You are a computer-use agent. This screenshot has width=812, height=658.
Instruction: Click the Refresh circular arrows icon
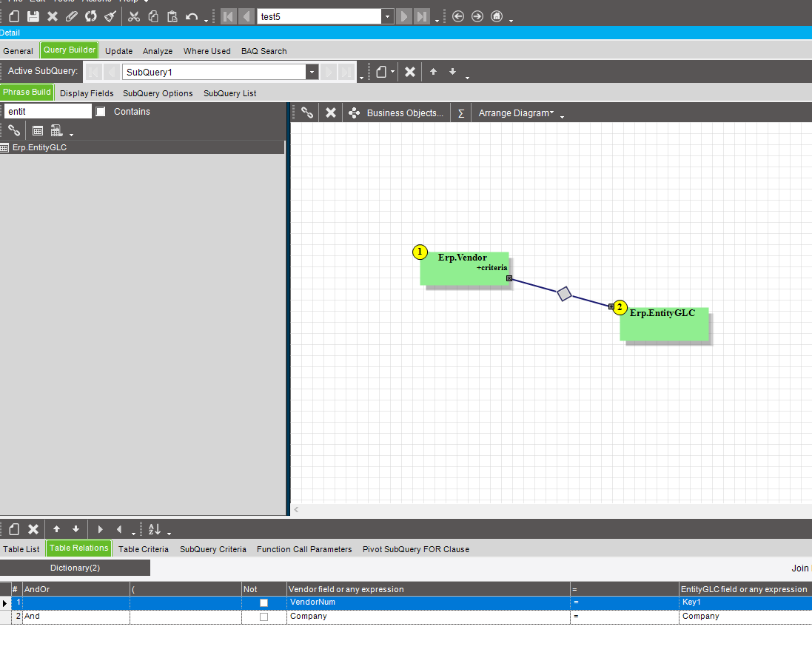[x=90, y=16]
